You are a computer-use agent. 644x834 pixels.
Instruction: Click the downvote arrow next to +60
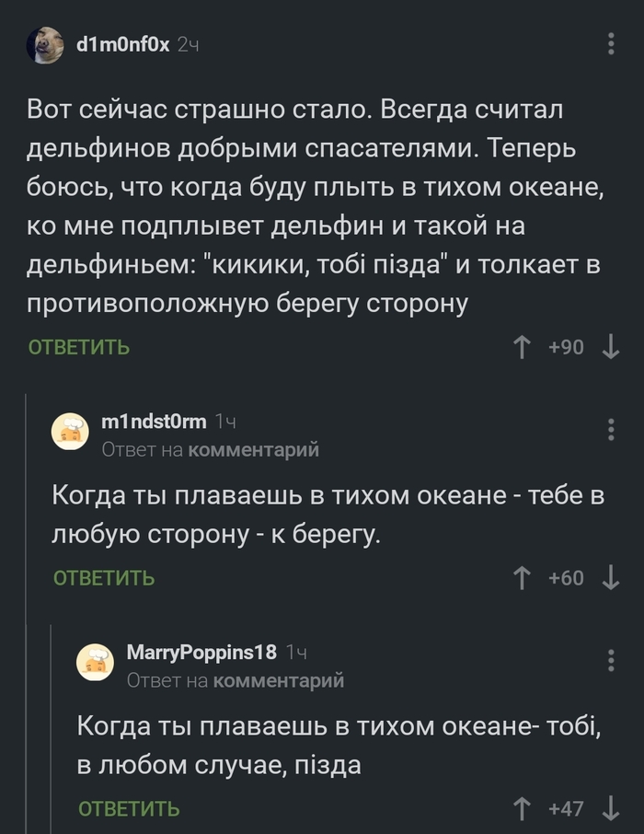click(608, 577)
